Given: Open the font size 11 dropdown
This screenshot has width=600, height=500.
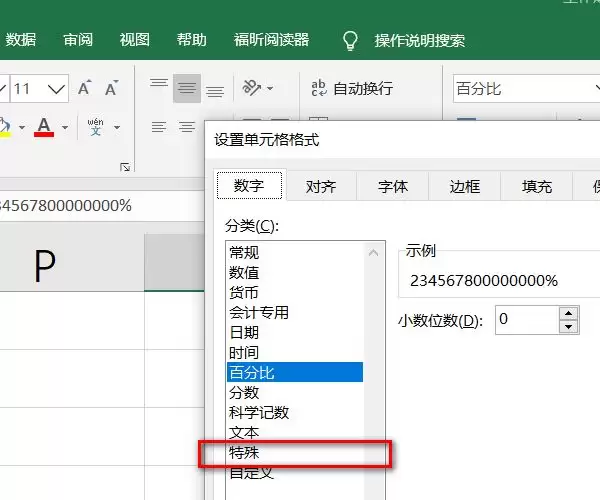Looking at the screenshot, I should [56, 89].
